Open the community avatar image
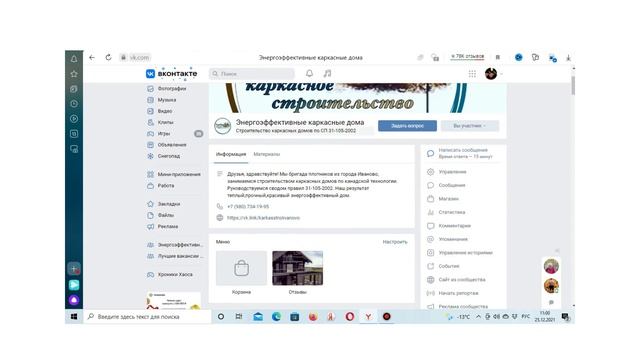 tap(223, 126)
